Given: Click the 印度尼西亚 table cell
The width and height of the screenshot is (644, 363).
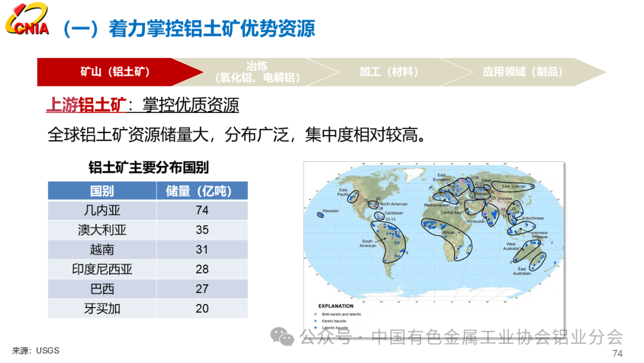Looking at the screenshot, I should (x=102, y=269).
